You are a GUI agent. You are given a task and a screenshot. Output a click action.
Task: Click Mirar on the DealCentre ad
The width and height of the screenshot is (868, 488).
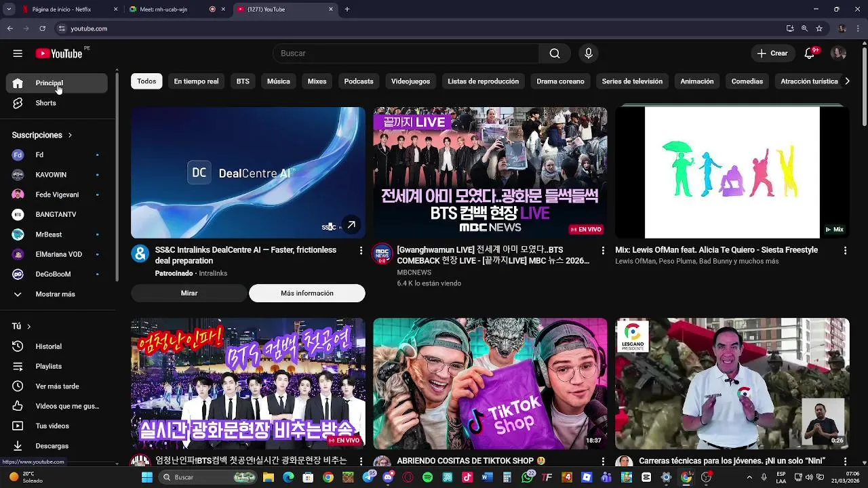(189, 293)
